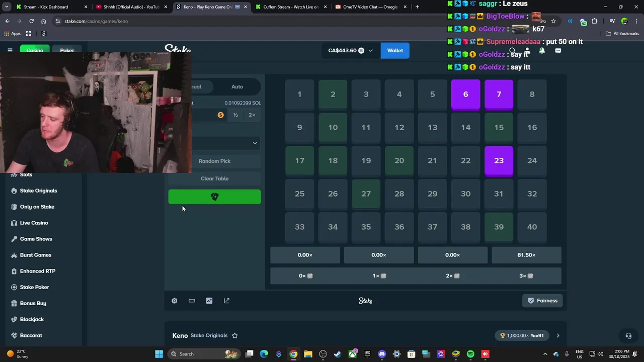
Task: Open Discord from the taskbar
Action: coord(382,354)
